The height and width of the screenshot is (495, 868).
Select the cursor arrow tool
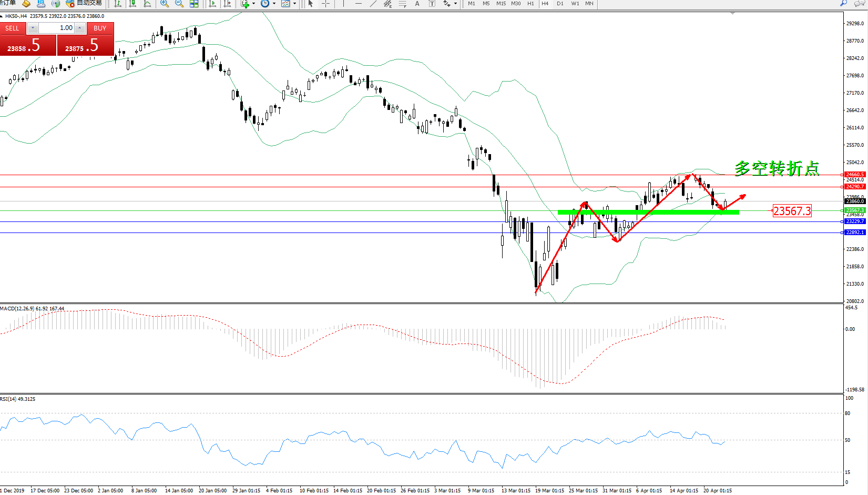point(311,4)
